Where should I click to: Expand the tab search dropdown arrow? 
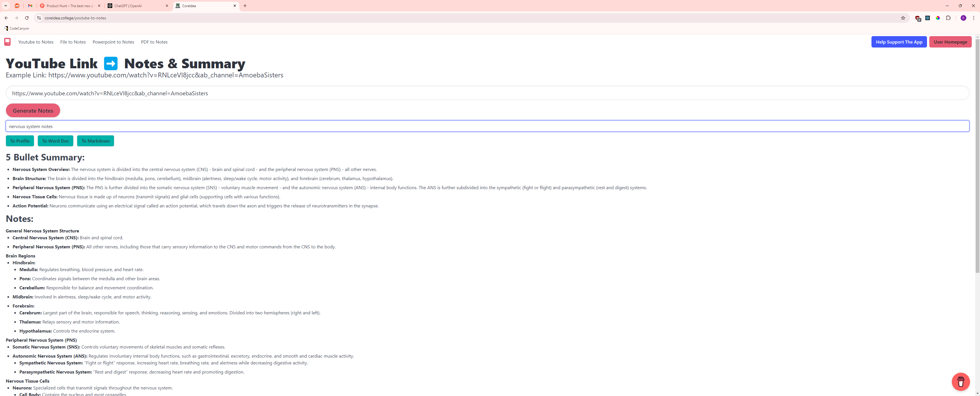click(x=6, y=6)
